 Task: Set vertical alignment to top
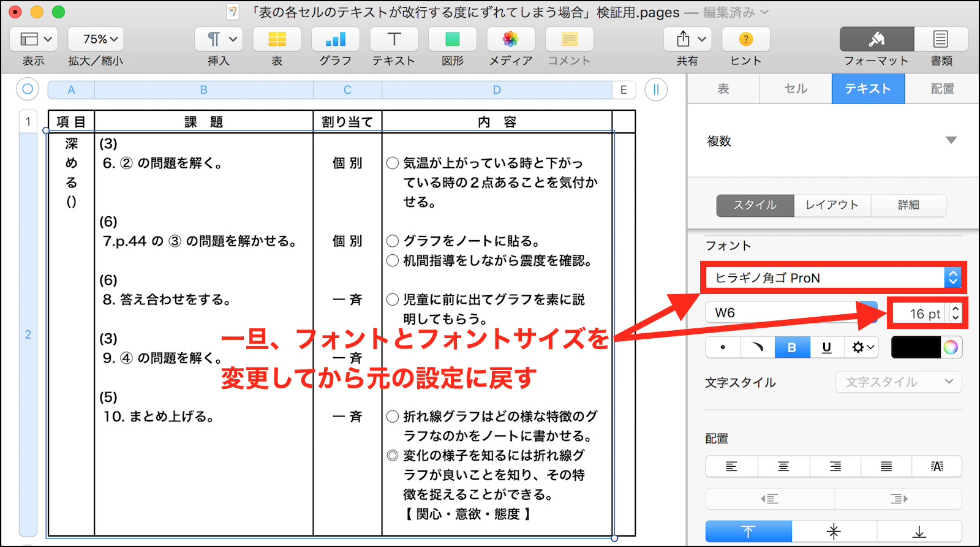748,532
